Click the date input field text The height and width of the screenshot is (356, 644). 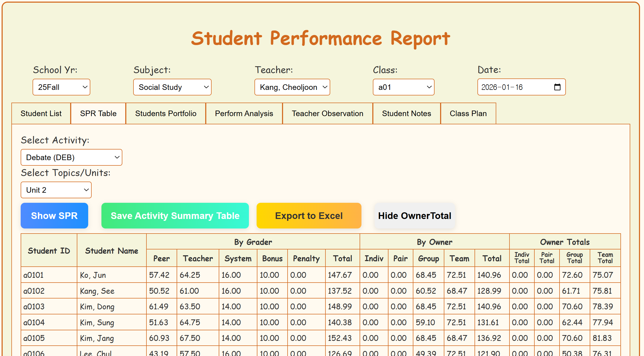coord(502,87)
